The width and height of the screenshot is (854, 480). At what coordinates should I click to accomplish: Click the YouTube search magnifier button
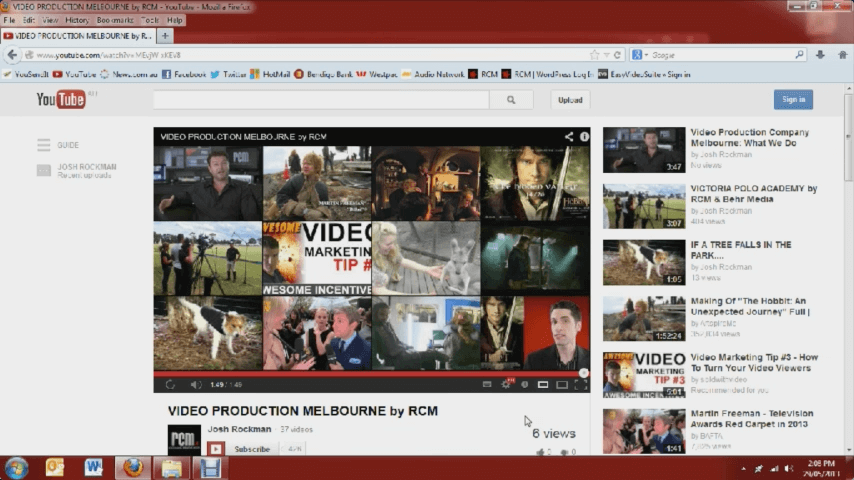[511, 100]
